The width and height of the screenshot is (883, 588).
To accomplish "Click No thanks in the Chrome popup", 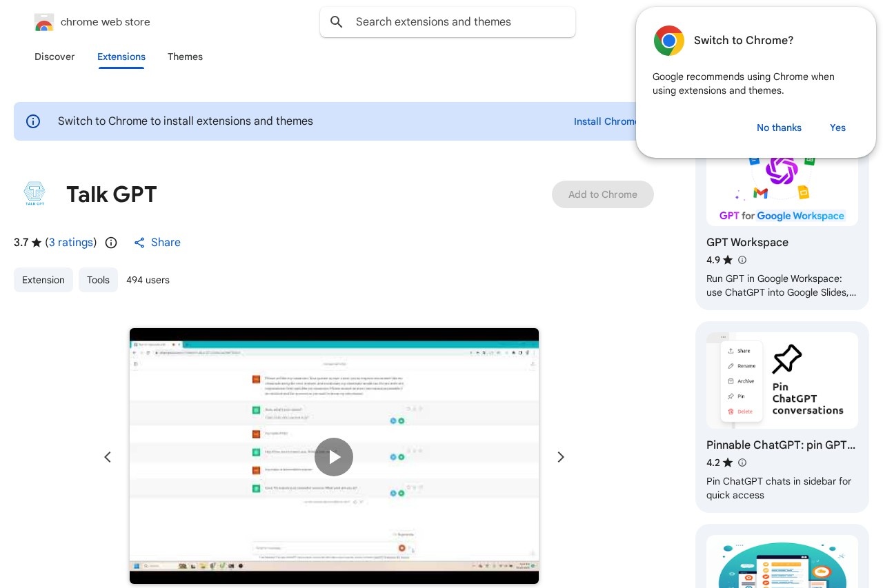I will [779, 128].
